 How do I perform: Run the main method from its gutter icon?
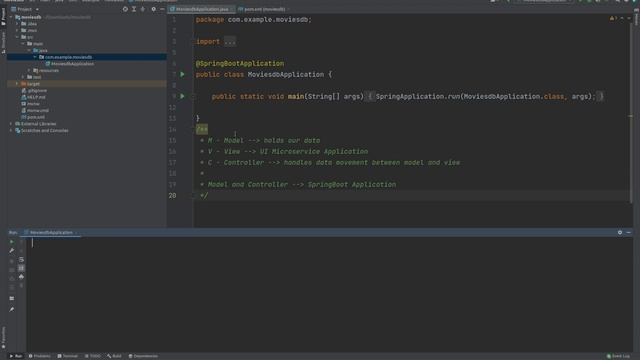tap(182, 96)
